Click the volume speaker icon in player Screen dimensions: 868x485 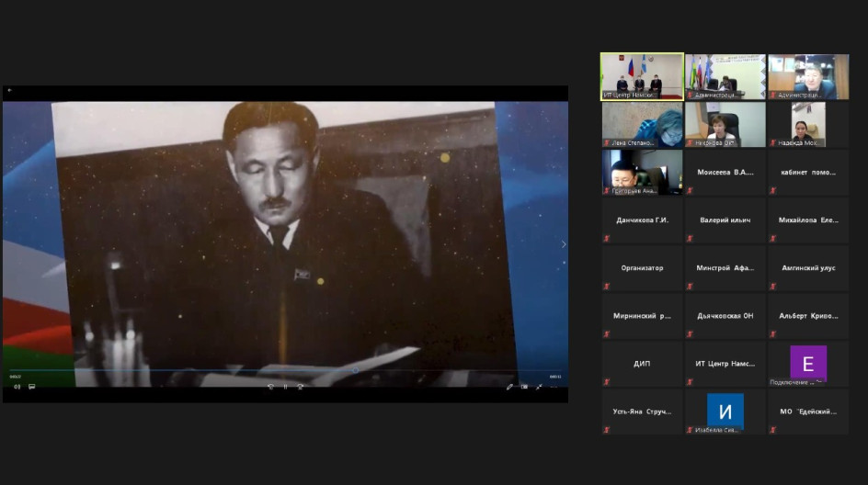[x=17, y=387]
